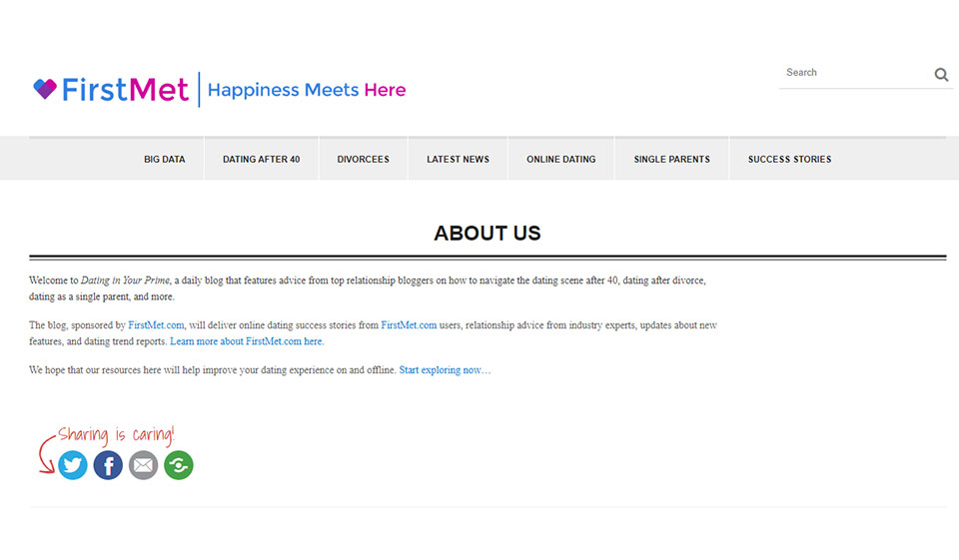This screenshot has height=560, width=959.
Task: Open the green more sharing options icon
Action: pos(179,465)
